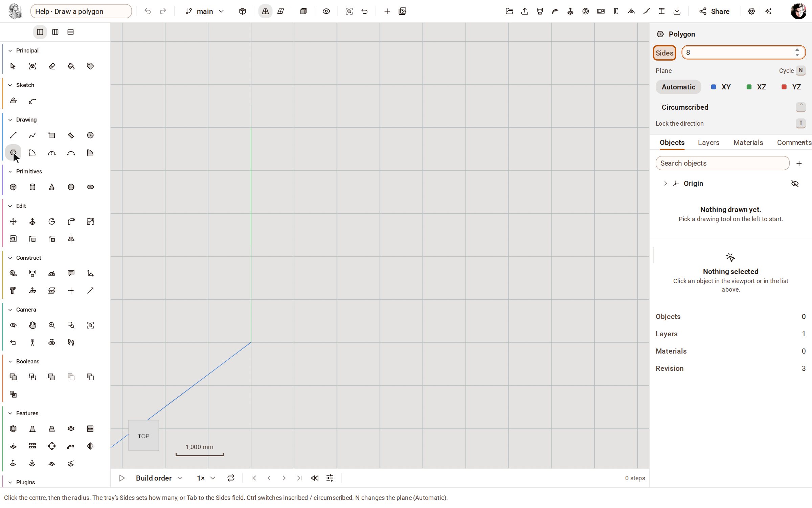Viewport: 812px width, 508px height.
Task: Pick the Paint Bucket tool
Action: coord(71,66)
